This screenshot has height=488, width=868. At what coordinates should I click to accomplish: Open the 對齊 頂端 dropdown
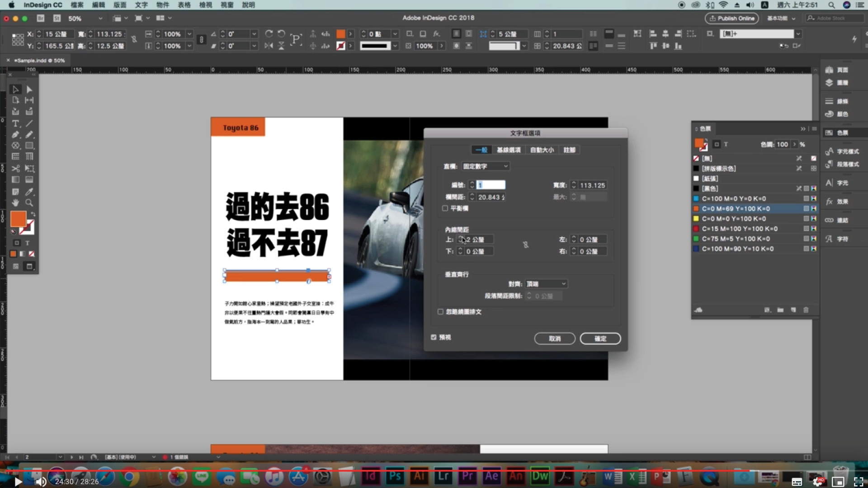click(x=547, y=284)
